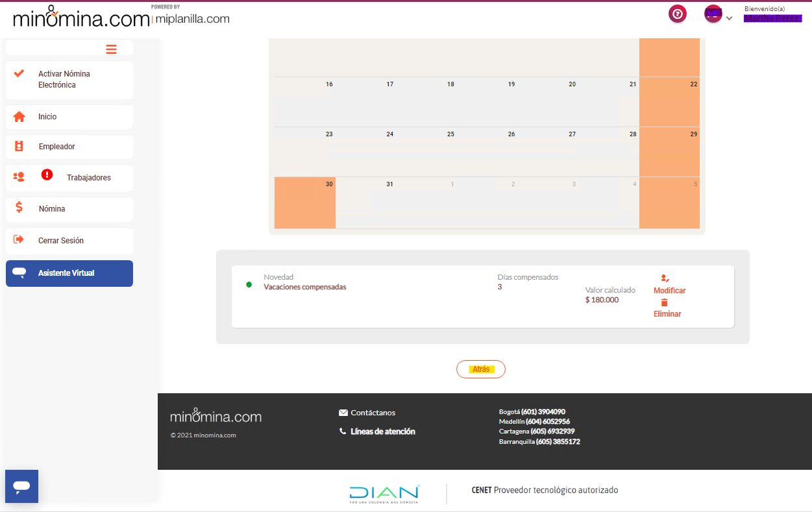Open the Trabajadores section
The image size is (812, 512).
(x=69, y=178)
